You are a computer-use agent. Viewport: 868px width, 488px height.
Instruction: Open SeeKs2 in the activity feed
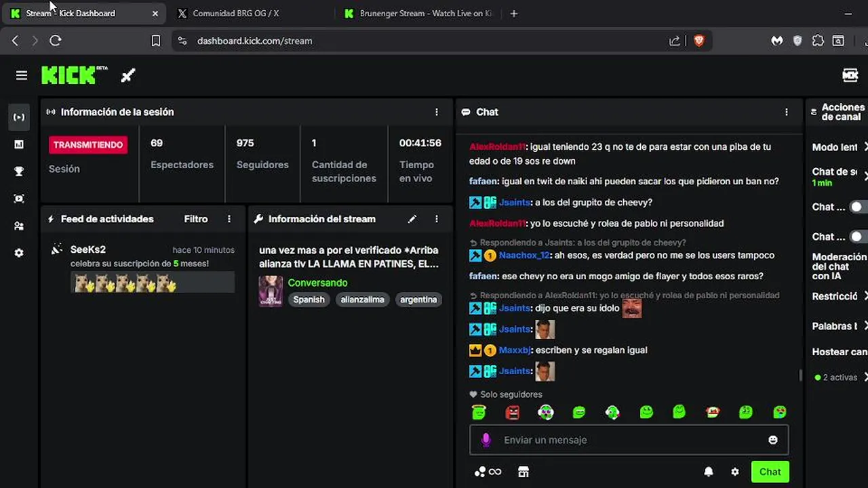88,249
